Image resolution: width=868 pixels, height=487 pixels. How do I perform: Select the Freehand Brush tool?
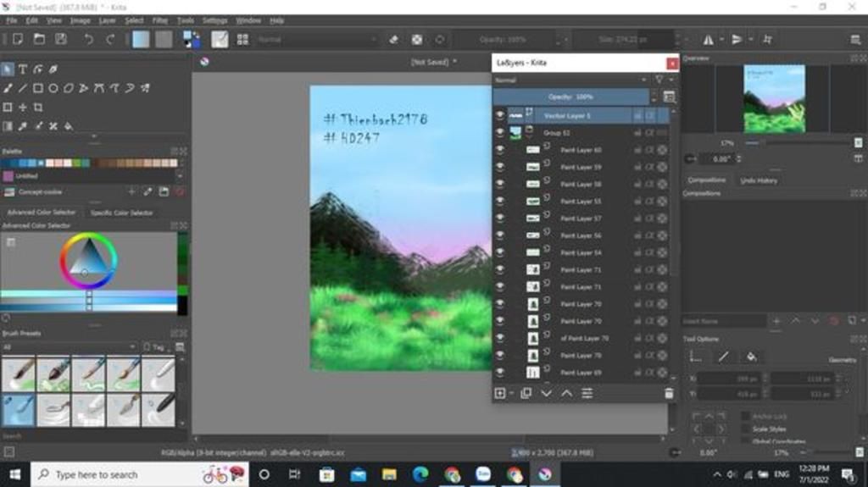click(7, 88)
